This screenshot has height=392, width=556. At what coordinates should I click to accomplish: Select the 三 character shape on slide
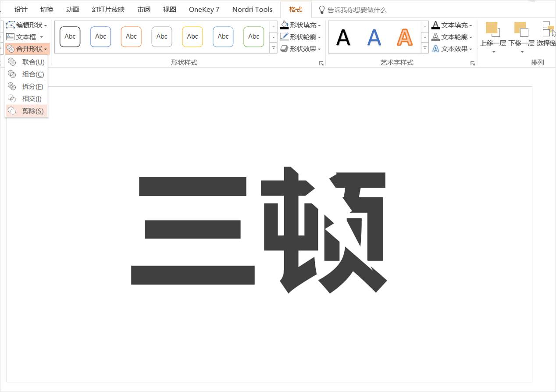coord(193,231)
